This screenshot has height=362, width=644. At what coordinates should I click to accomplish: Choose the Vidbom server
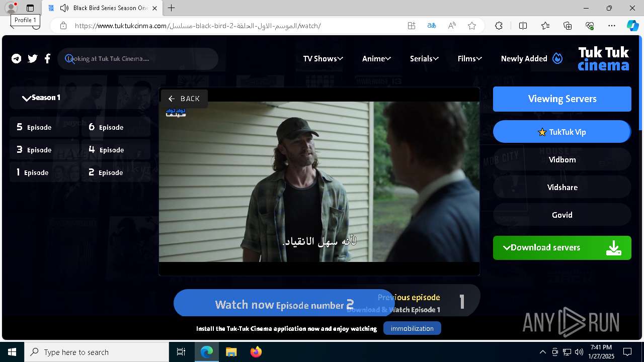(x=562, y=160)
